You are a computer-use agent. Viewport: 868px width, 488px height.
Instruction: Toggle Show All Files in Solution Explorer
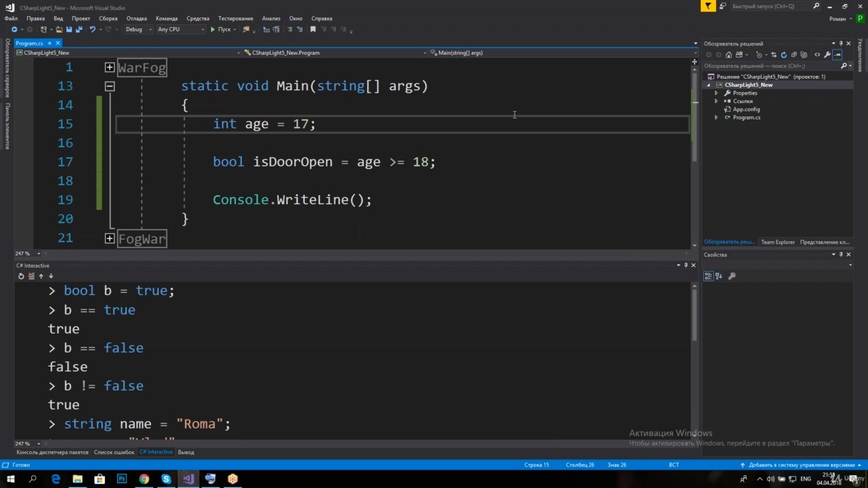click(x=804, y=55)
